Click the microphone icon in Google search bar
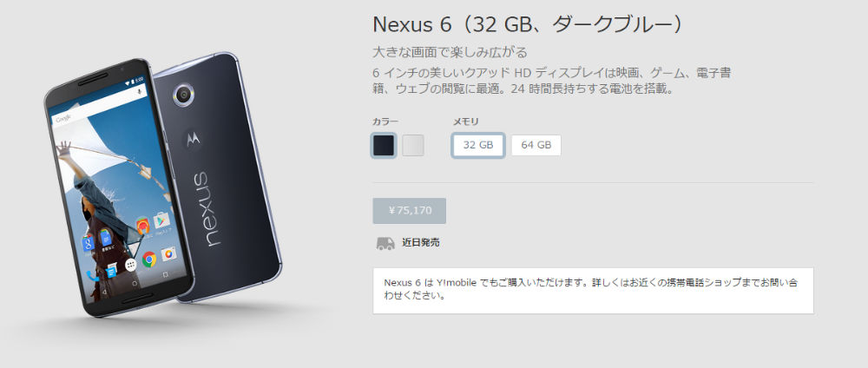Screen dimensions: 868x368 [x=139, y=91]
